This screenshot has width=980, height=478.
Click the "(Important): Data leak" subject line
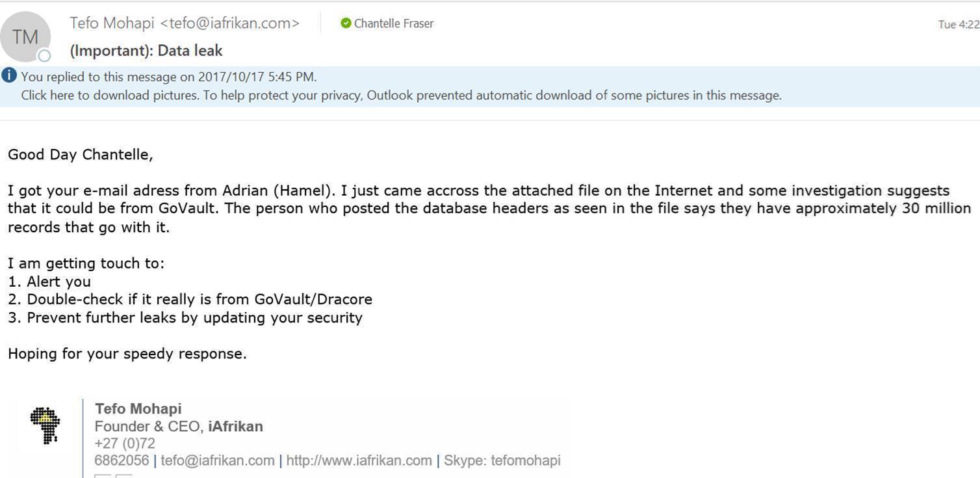(x=146, y=51)
